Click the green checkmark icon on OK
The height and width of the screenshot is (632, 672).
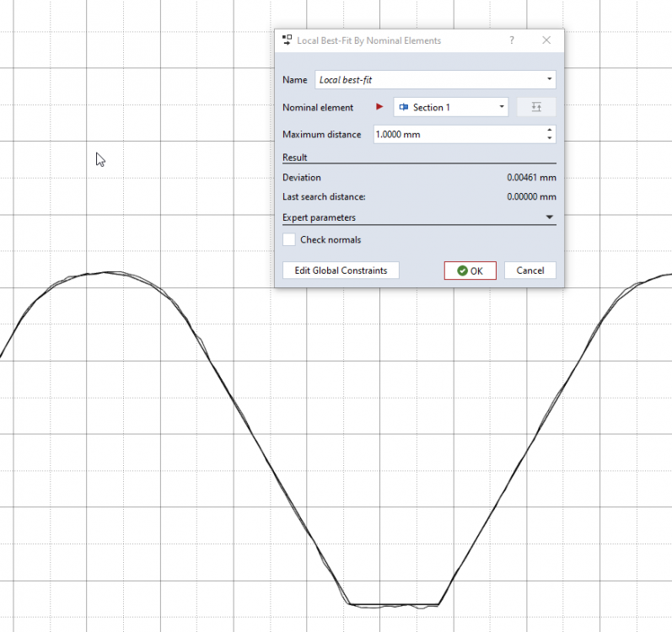pos(462,270)
